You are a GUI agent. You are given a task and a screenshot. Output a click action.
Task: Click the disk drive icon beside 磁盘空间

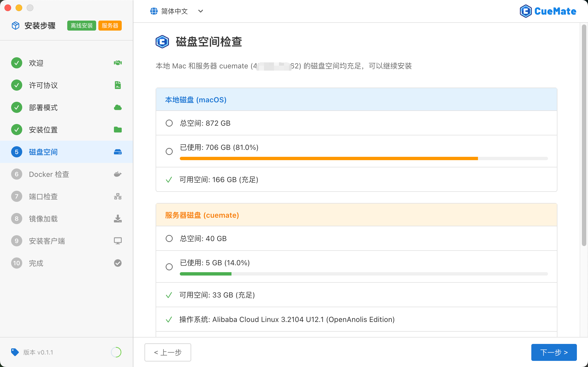(x=118, y=152)
